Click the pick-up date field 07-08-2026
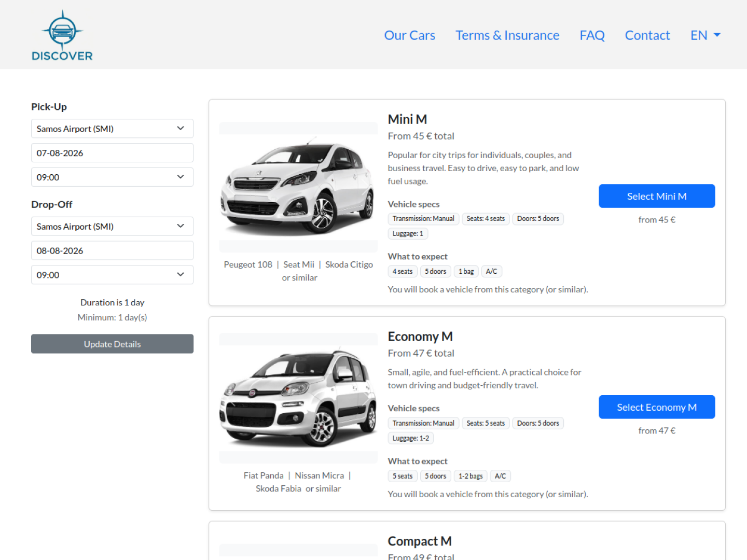 tap(112, 153)
